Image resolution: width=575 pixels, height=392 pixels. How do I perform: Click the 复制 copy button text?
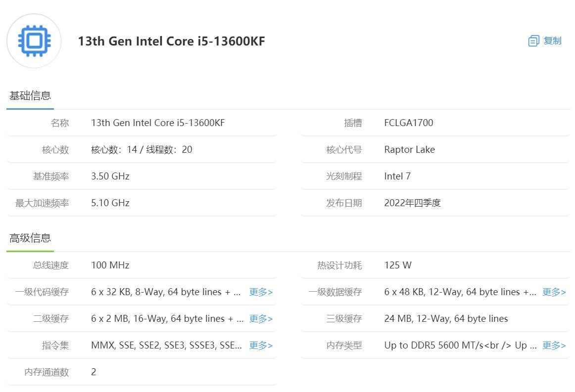552,41
